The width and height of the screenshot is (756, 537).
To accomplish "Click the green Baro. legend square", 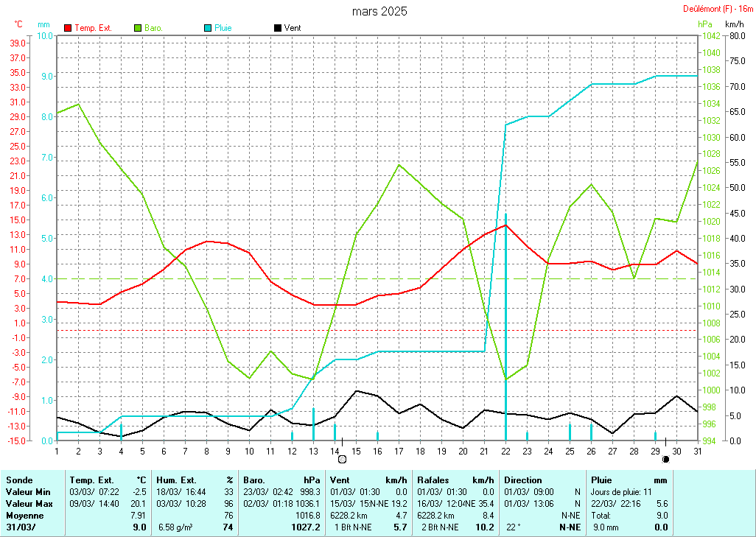I will 138,28.
